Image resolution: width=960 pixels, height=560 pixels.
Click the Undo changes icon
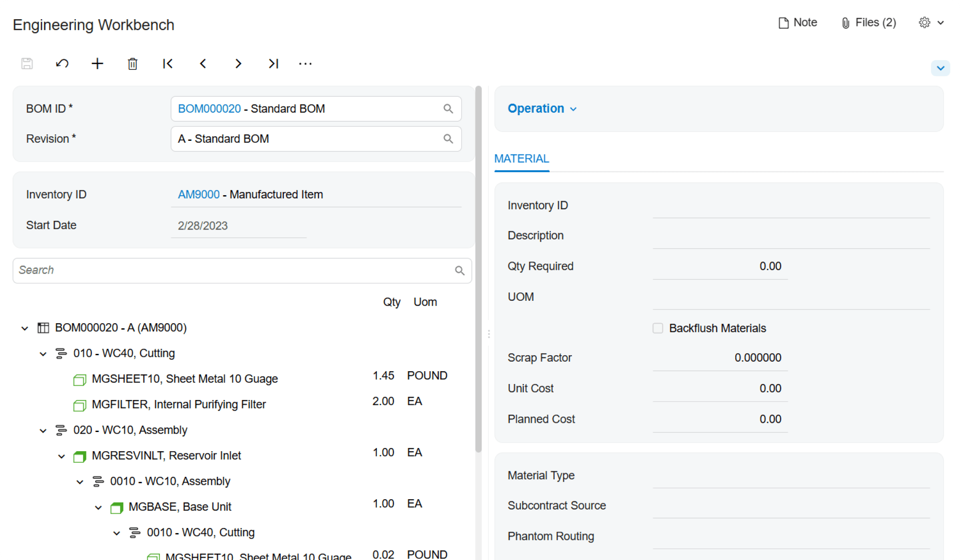click(62, 64)
